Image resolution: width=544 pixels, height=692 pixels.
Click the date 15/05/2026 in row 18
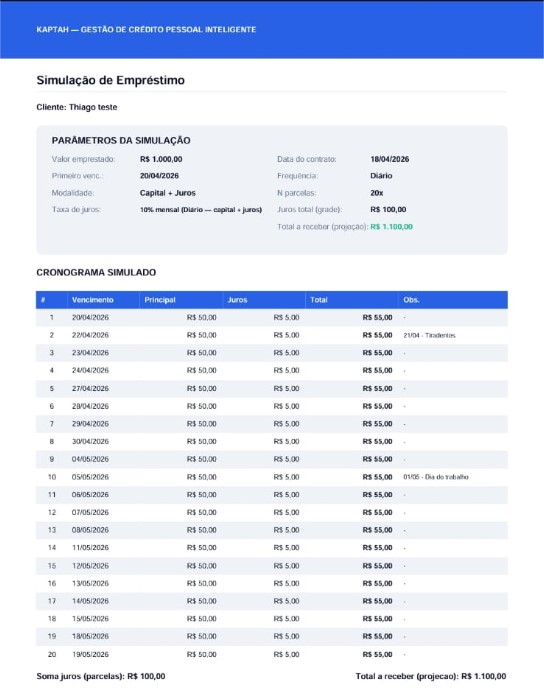(x=90, y=619)
